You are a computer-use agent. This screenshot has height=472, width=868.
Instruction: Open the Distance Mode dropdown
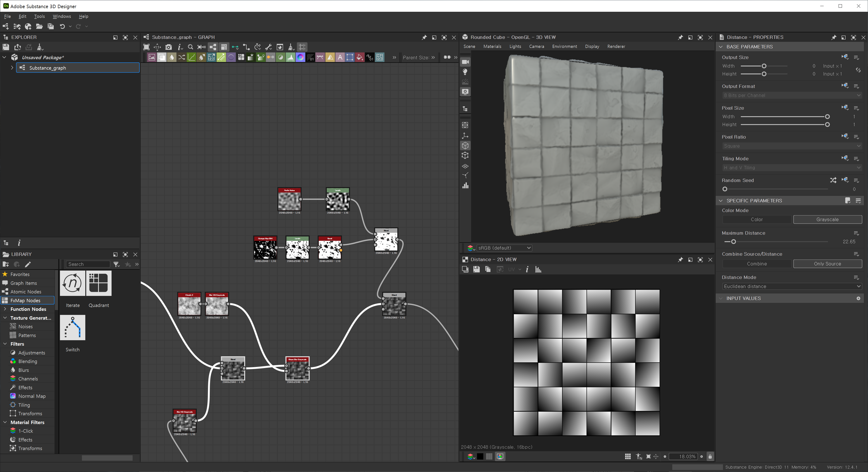click(792, 286)
